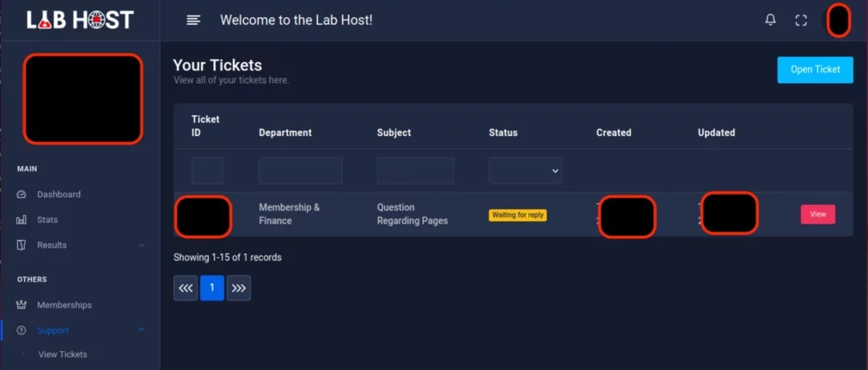
Task: Sort by Department column header
Action: tap(285, 133)
